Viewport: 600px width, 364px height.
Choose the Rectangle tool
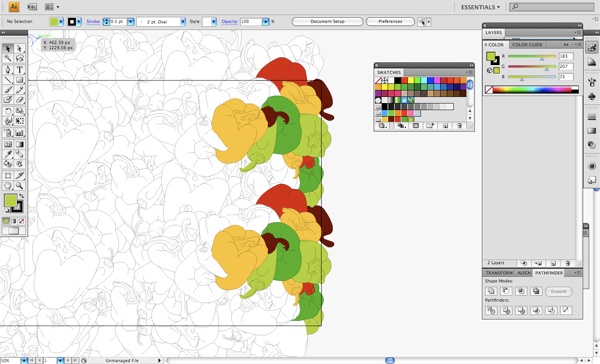19,80
